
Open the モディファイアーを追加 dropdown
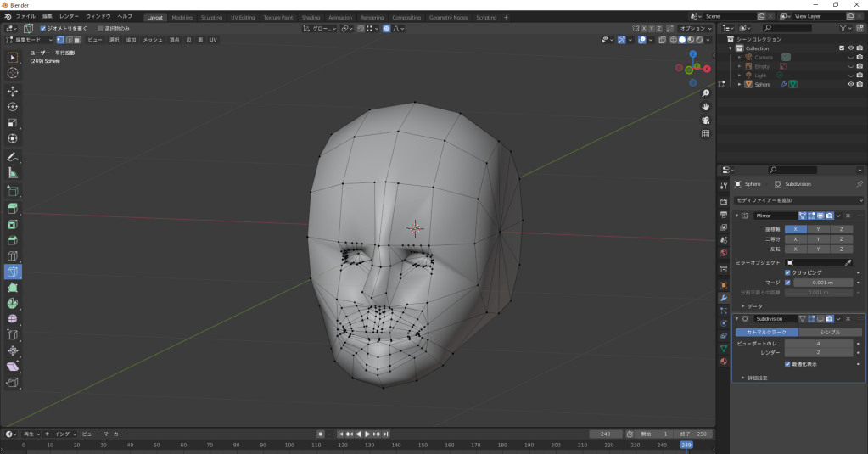click(798, 200)
